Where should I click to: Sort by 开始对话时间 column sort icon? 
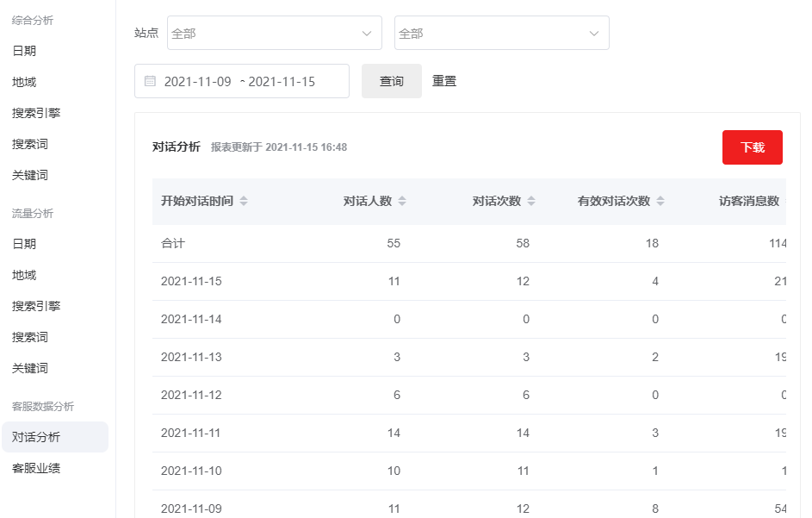click(244, 201)
